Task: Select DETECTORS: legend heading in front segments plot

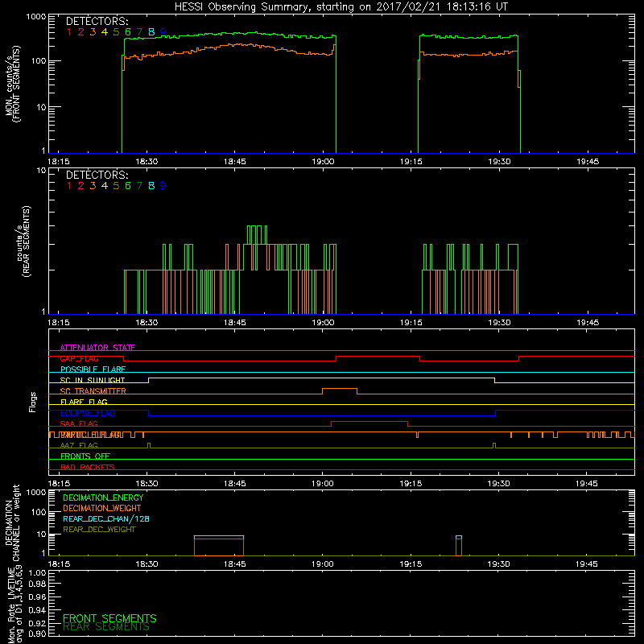Action: [97, 22]
